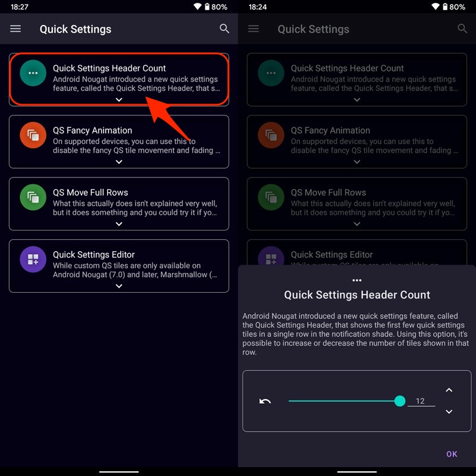This screenshot has width=476, height=476.
Task: Expand the QS Fancy Animation chevron
Action: pos(119,162)
